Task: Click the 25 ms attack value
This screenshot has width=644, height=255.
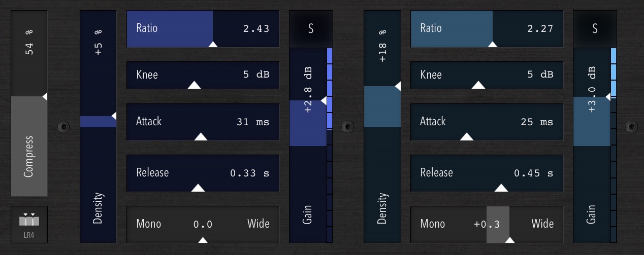Action: click(537, 122)
